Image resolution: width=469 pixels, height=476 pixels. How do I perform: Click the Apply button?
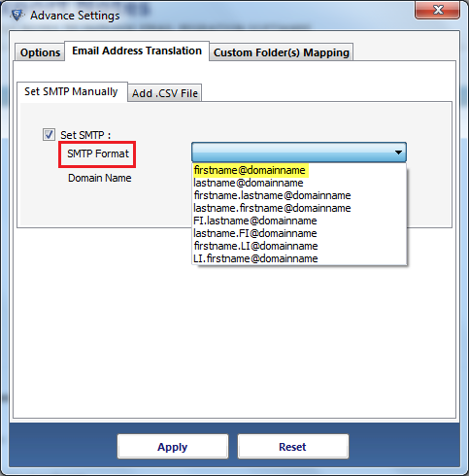tap(173, 447)
